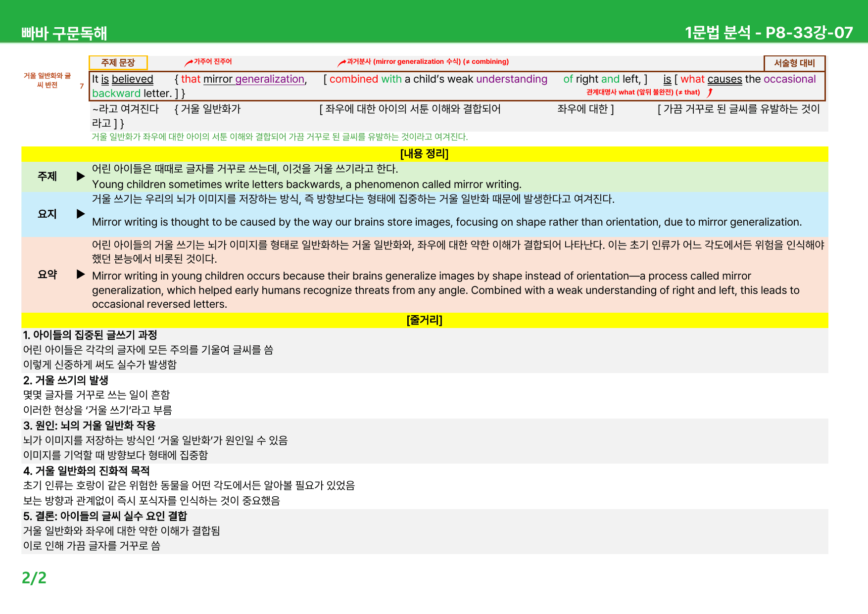Image resolution: width=868 pixels, height=614 pixels.
Task: Click the green full Korean translation sentence
Action: point(280,137)
